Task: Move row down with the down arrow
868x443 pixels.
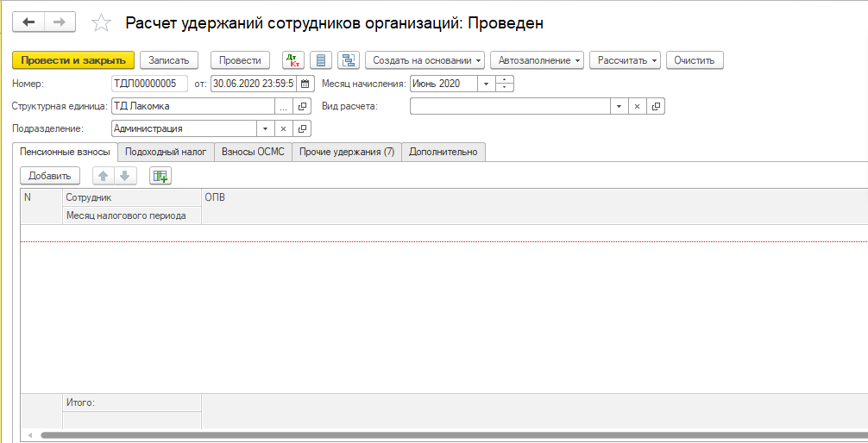Action: [x=125, y=176]
